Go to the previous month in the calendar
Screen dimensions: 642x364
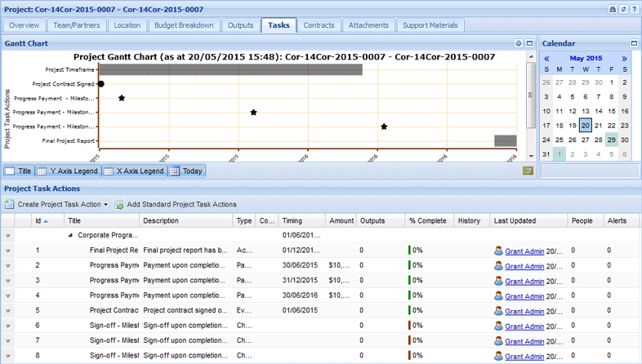546,59
